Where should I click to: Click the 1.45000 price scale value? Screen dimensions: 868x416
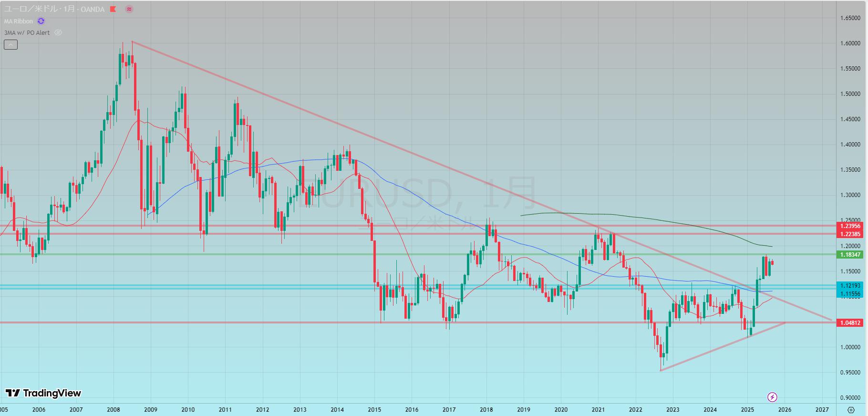(x=850, y=119)
